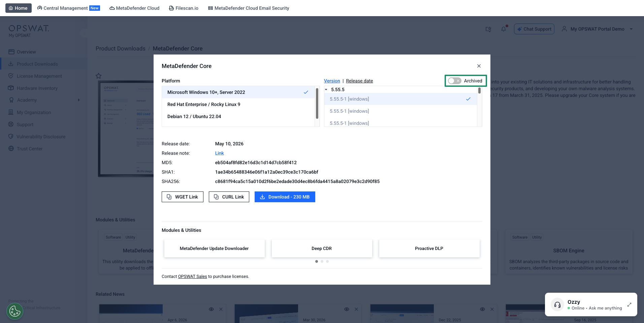
Task: Open the Release note Link
Action: click(x=220, y=153)
